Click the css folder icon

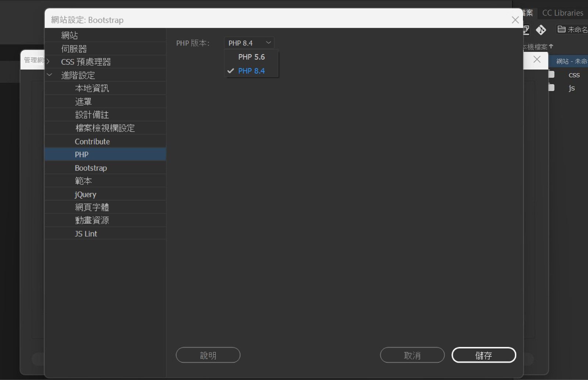[x=551, y=74]
